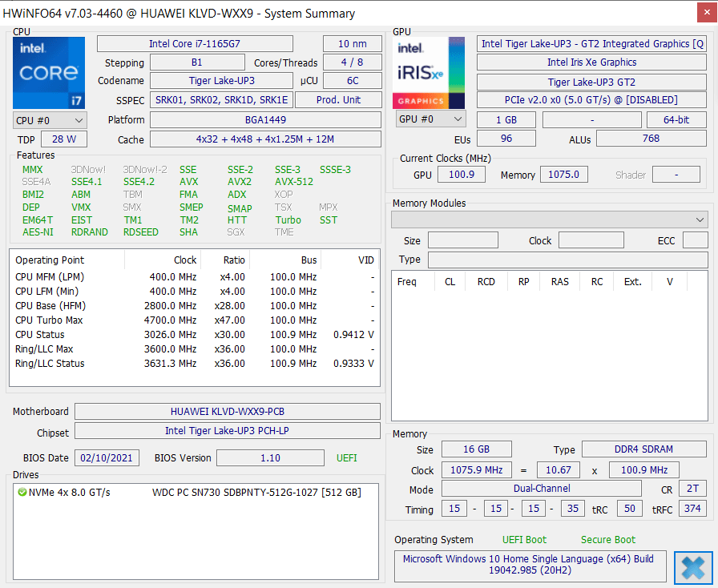Open the CPU #0 selector dropdown
This screenshot has height=588, width=718.
point(50,120)
